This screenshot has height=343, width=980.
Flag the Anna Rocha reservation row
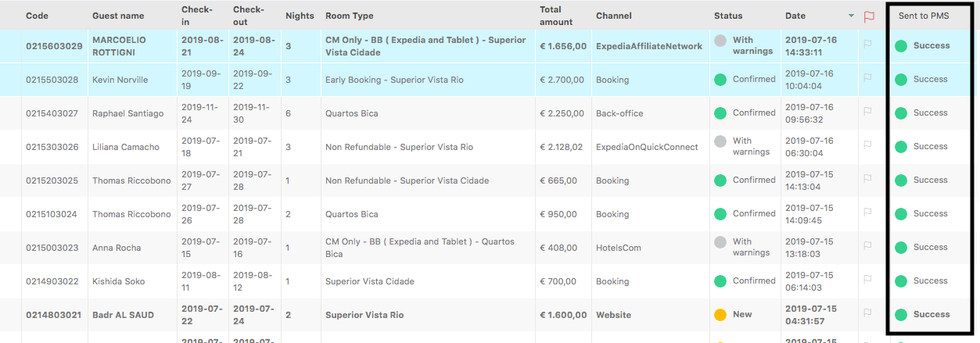pyautogui.click(x=867, y=246)
